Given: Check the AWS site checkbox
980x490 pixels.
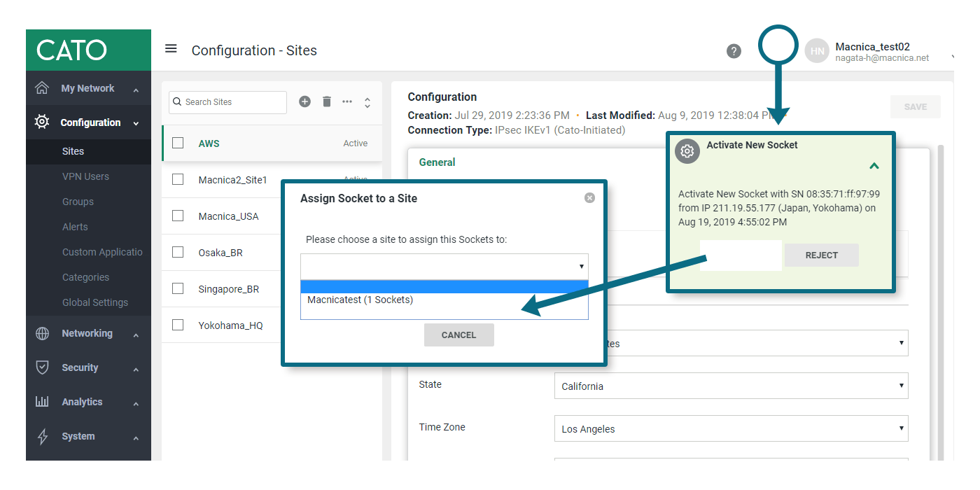Looking at the screenshot, I should pyautogui.click(x=178, y=143).
